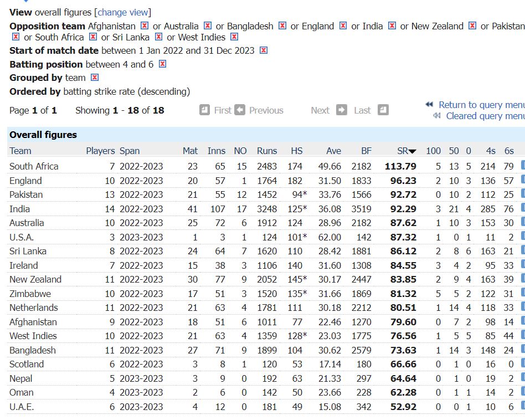The width and height of the screenshot is (525, 420).
Task: Click the Last page icon
Action: [383, 110]
